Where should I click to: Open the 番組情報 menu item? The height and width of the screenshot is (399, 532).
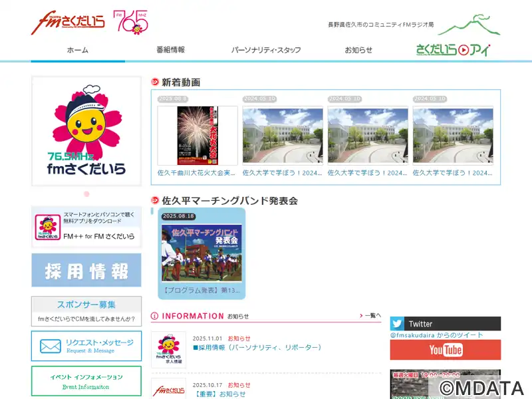pos(170,50)
